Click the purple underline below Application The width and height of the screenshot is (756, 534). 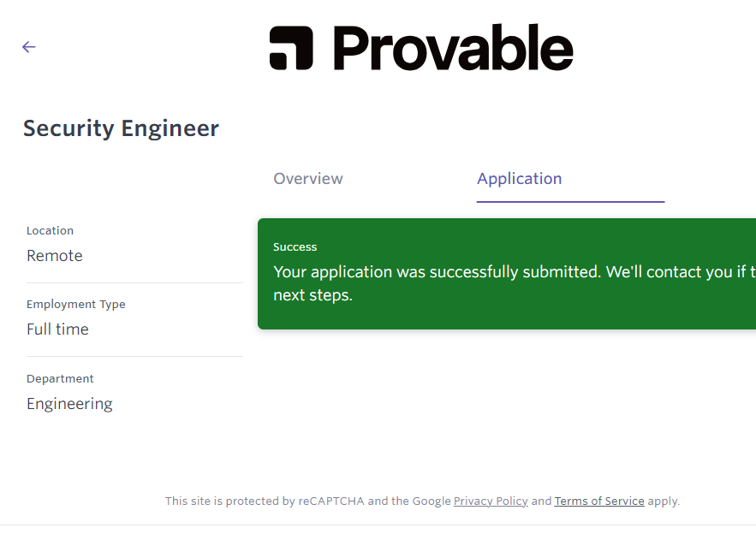pyautogui.click(x=570, y=202)
